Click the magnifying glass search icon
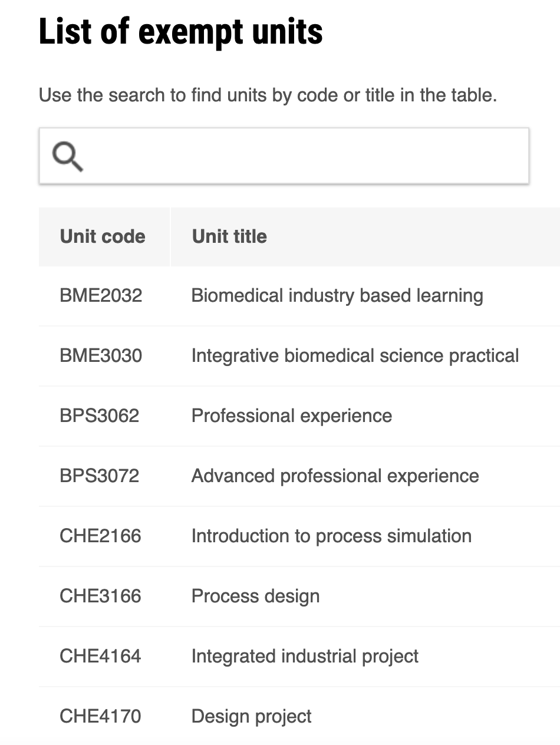This screenshot has width=560, height=745. [x=67, y=157]
